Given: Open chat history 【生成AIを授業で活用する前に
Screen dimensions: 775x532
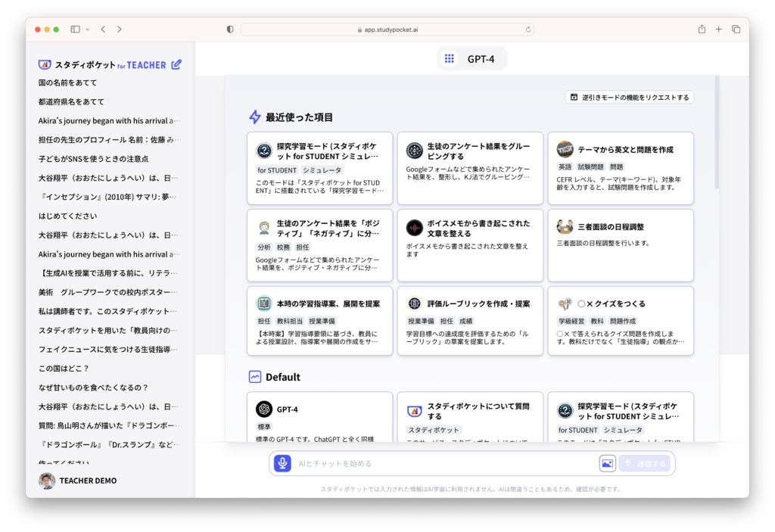Looking at the screenshot, I should [108, 273].
